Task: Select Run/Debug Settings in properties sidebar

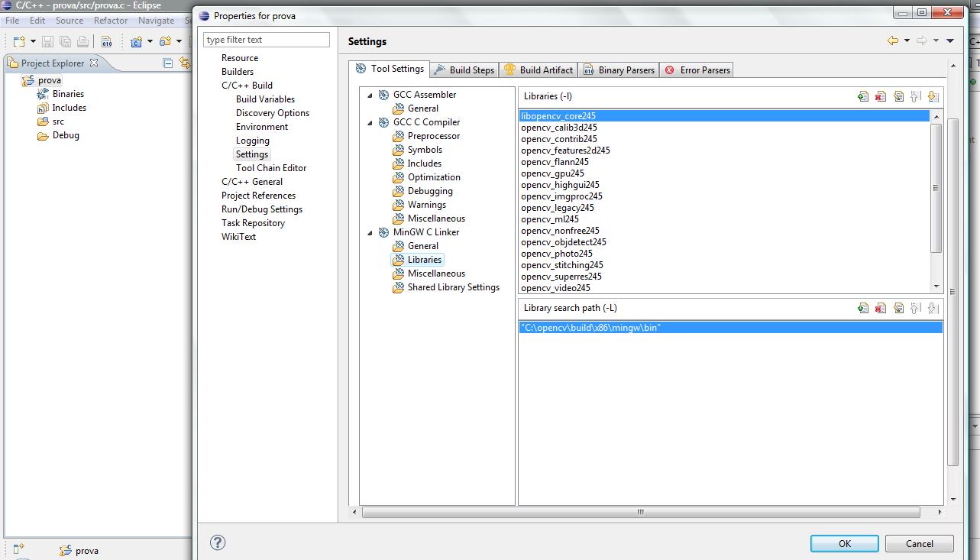Action: click(x=262, y=209)
